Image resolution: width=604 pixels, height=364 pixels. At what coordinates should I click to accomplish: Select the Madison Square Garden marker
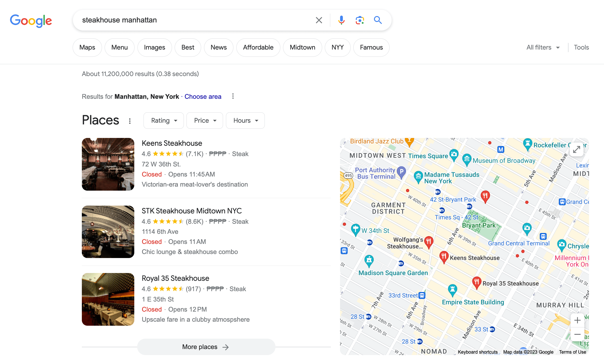click(x=369, y=261)
